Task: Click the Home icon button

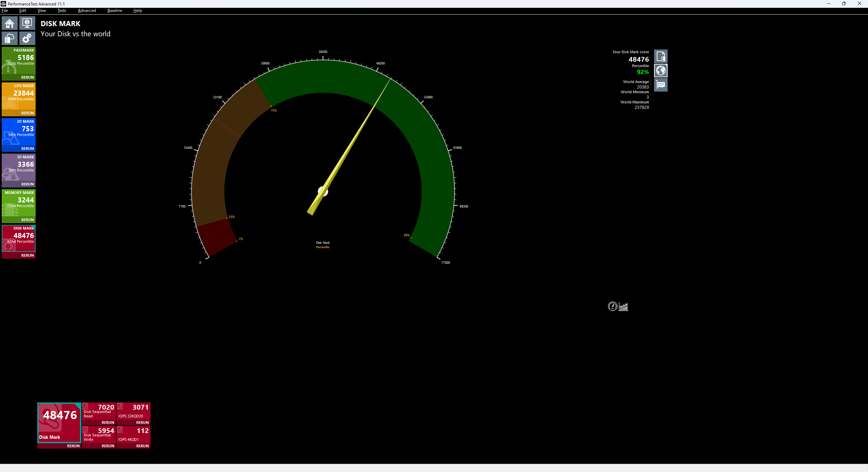Action: (9, 23)
